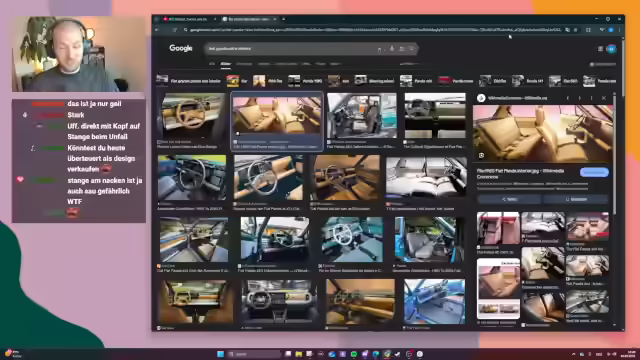Click the Windows Start button
Viewport: 640px width, 360px height.
(220, 354)
